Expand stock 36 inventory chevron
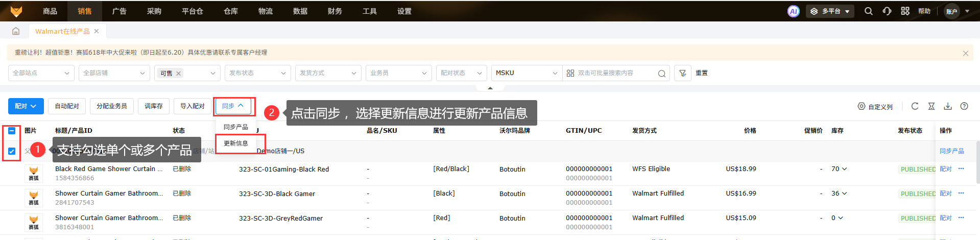 click(x=844, y=194)
